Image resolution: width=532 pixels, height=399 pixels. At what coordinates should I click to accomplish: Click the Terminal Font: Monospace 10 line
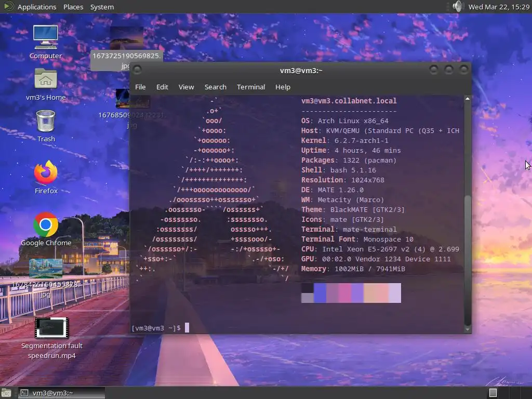[357, 239]
